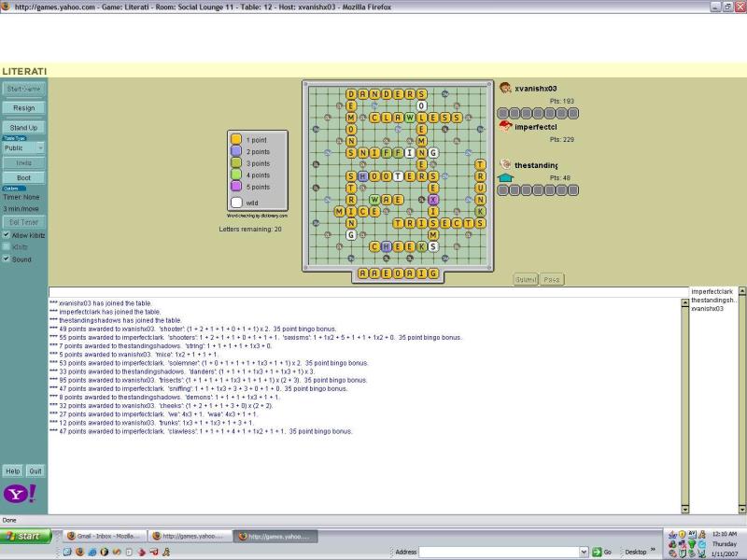Click the green Go arrow icon in taskbar
This screenshot has height=560, width=747.
[596, 552]
